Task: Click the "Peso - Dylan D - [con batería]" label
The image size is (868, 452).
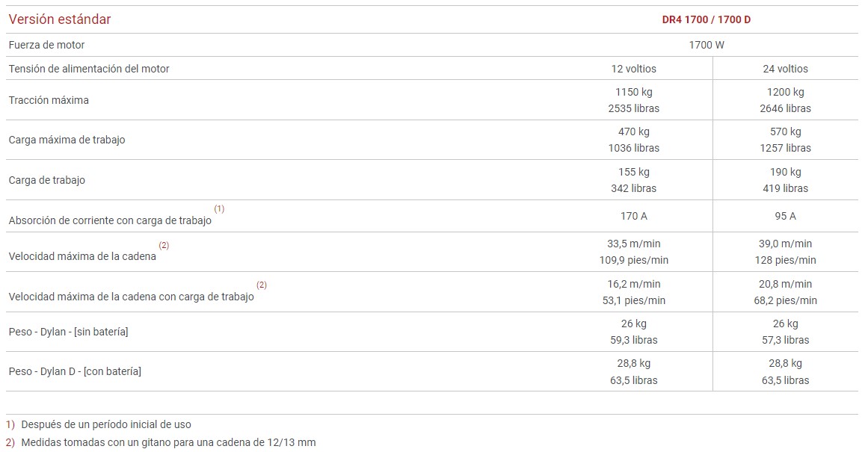Action: (x=75, y=371)
